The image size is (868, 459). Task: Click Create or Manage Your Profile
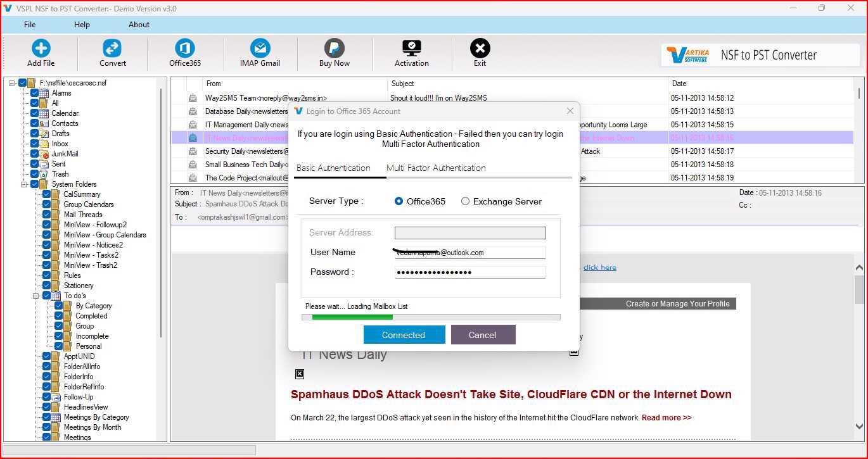point(677,304)
